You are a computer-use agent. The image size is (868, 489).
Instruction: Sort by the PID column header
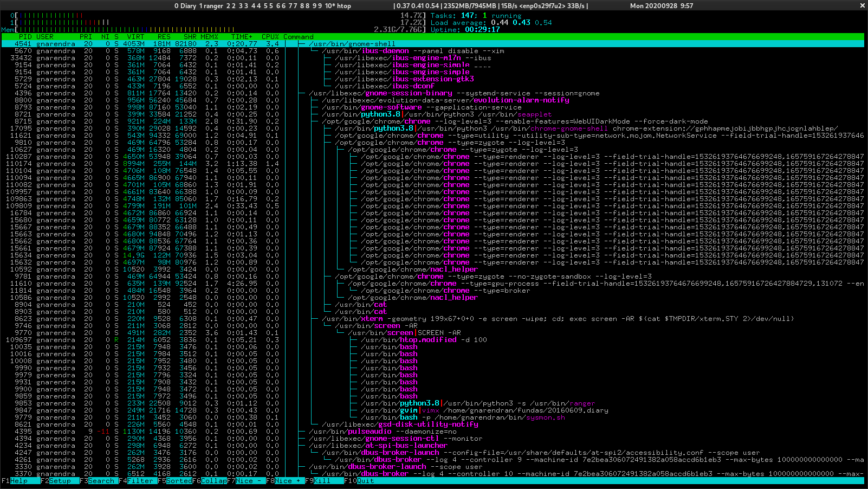click(x=25, y=37)
